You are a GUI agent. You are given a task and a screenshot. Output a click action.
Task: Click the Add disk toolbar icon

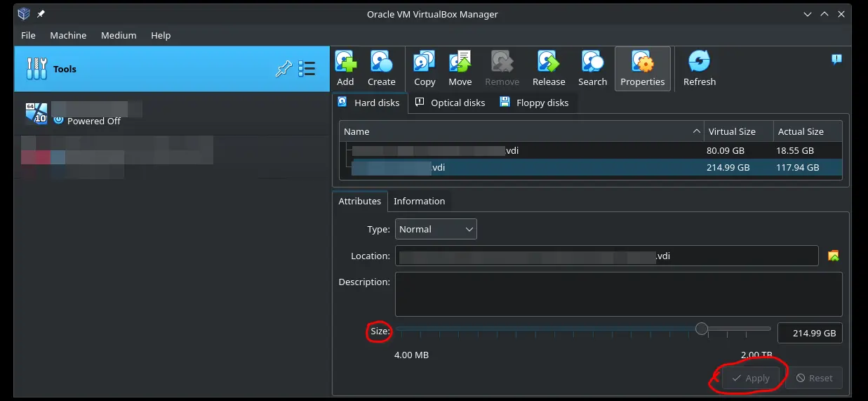point(345,68)
